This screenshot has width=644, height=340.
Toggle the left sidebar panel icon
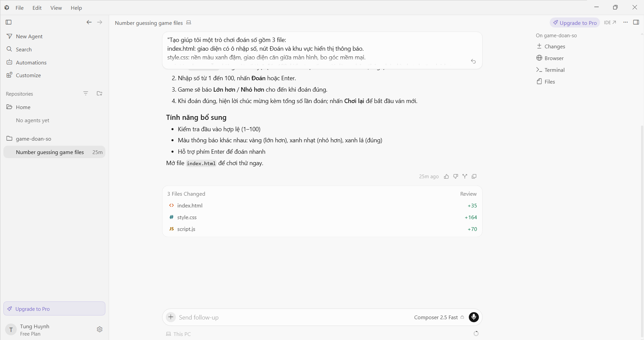click(x=9, y=22)
